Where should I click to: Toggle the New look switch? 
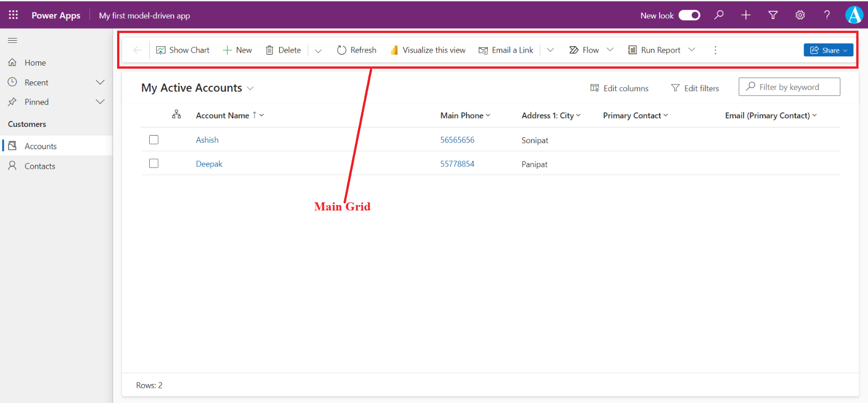689,15
